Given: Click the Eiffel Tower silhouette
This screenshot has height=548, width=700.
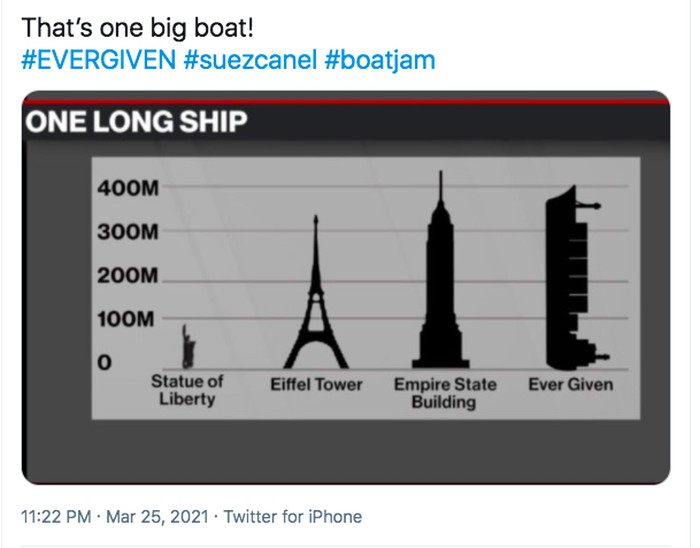Looking at the screenshot, I should coord(316,310).
